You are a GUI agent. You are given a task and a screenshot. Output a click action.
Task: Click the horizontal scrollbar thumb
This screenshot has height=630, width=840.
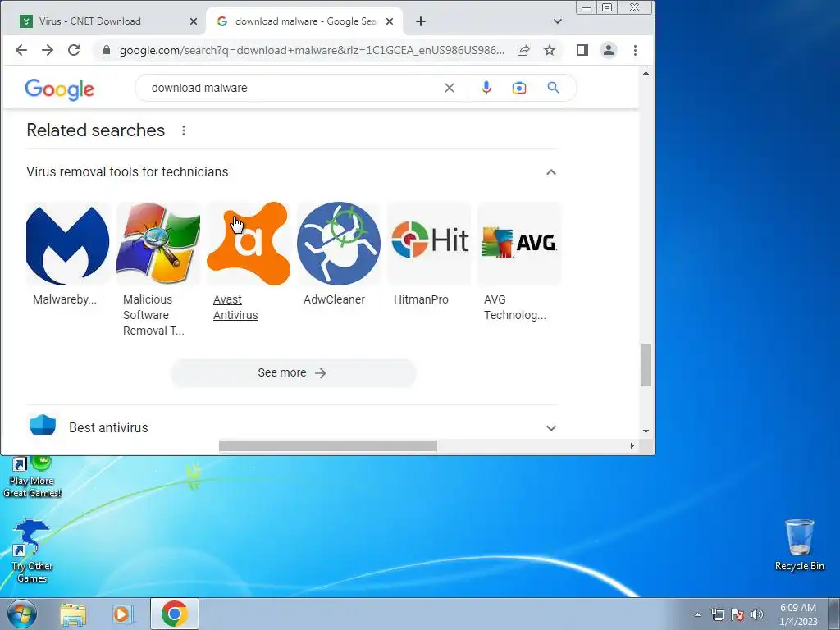coord(328,445)
